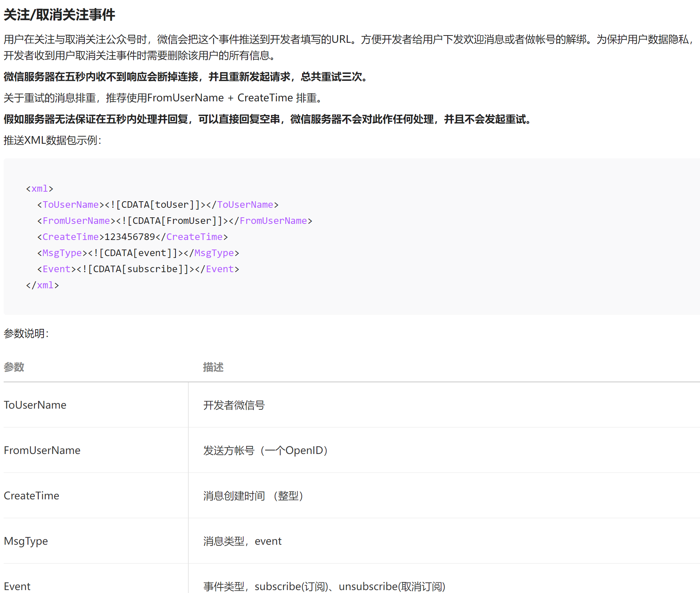The height and width of the screenshot is (593, 700).
Task: Click the table column header "参数"
Action: coord(14,367)
